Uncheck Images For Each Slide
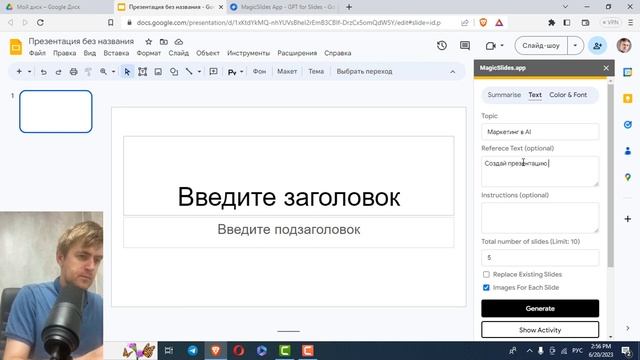Image resolution: width=640 pixels, height=360 pixels. point(486,287)
